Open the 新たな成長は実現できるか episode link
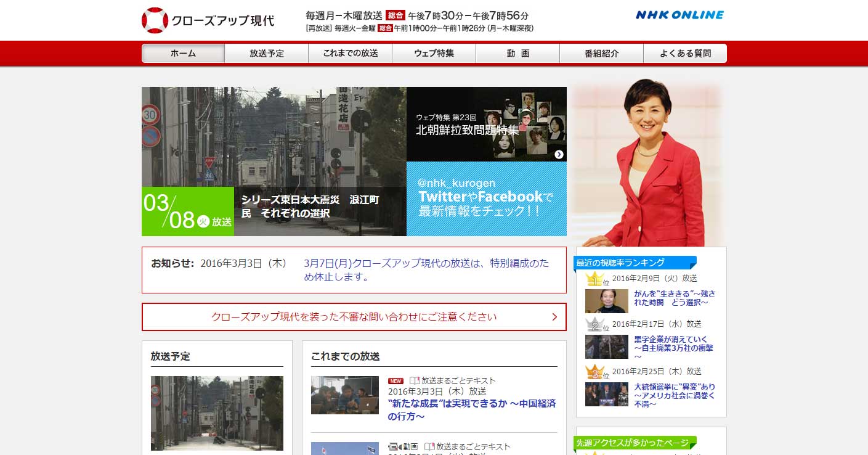Screen dimensions: 868x455 pyautogui.click(x=472, y=410)
